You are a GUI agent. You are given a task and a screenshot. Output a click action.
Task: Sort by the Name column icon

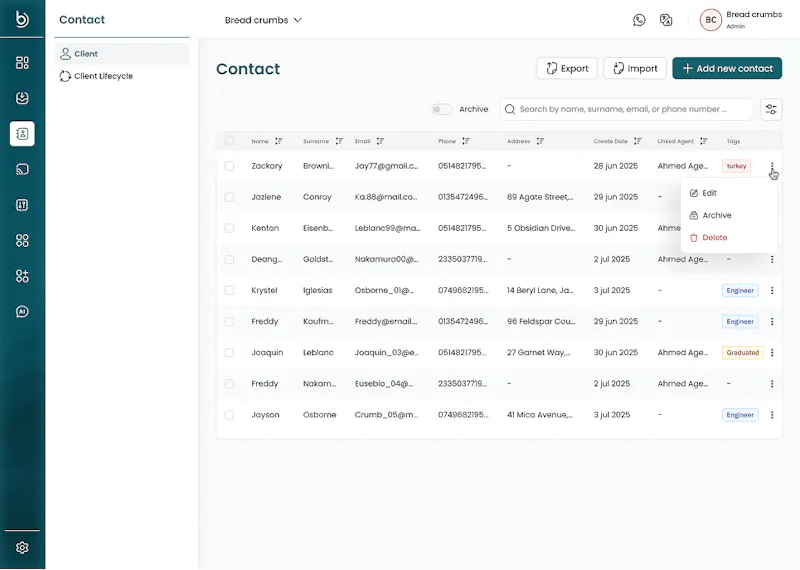tap(279, 141)
